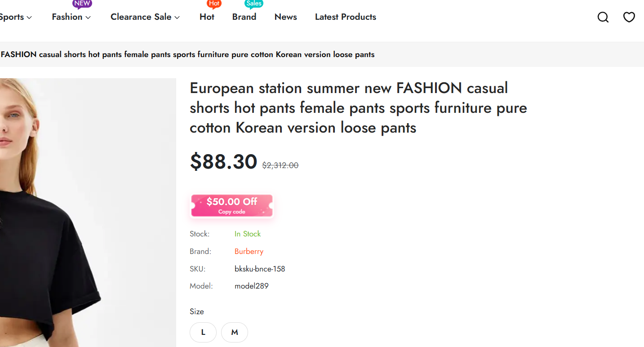The image size is (644, 347).
Task: Click the $88.30 sale price
Action: [x=223, y=161]
